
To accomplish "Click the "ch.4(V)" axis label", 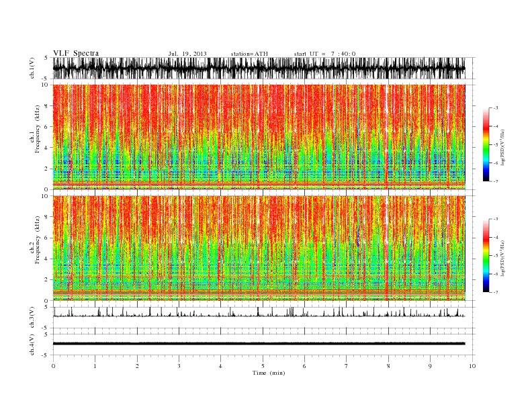I will click(x=32, y=345).
